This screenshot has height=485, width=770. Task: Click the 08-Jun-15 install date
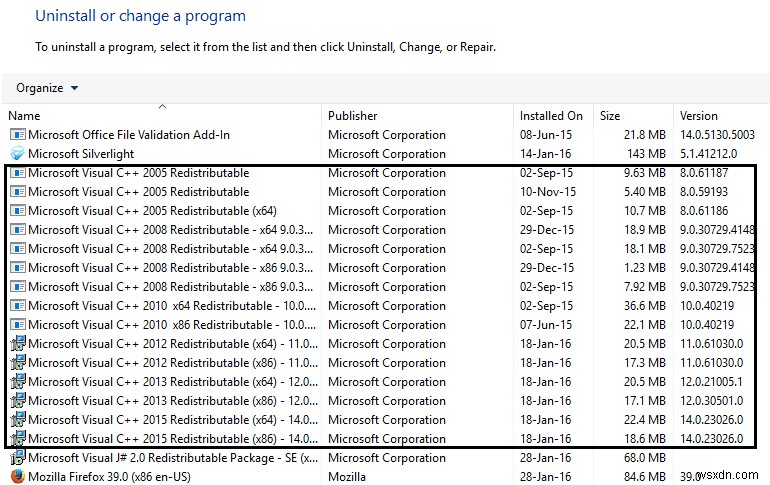tap(546, 135)
